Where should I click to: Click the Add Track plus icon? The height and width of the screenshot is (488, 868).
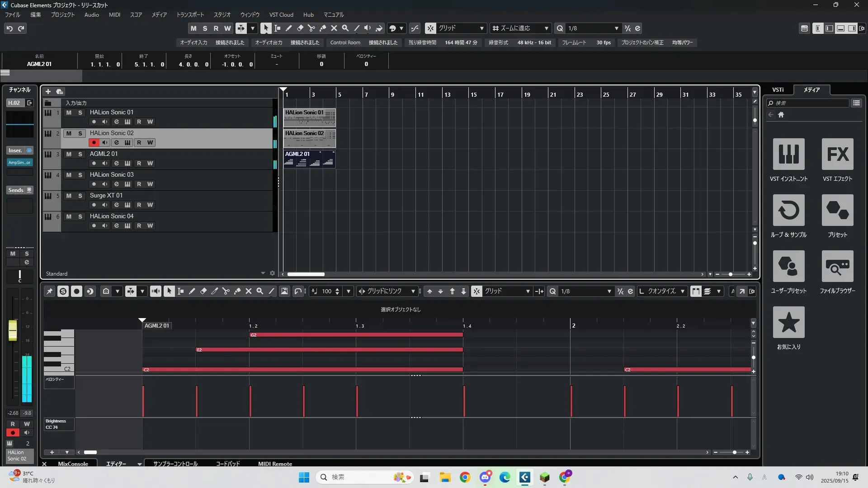pos(48,91)
